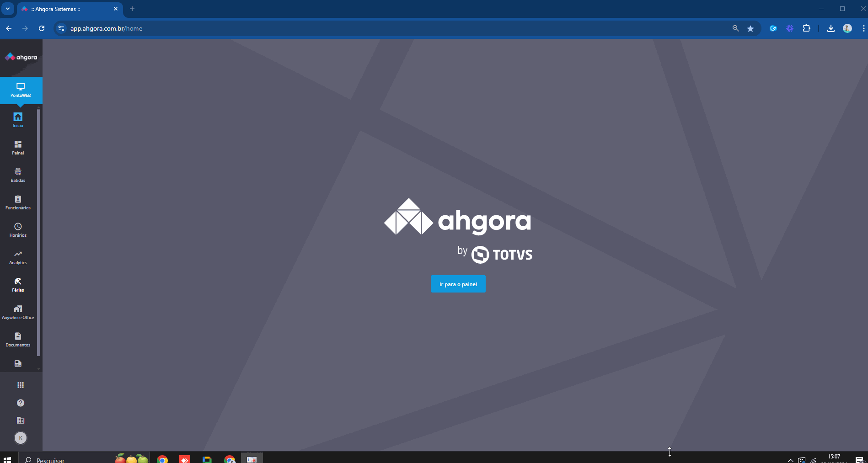
Task: Open the Início home page
Action: 18,120
